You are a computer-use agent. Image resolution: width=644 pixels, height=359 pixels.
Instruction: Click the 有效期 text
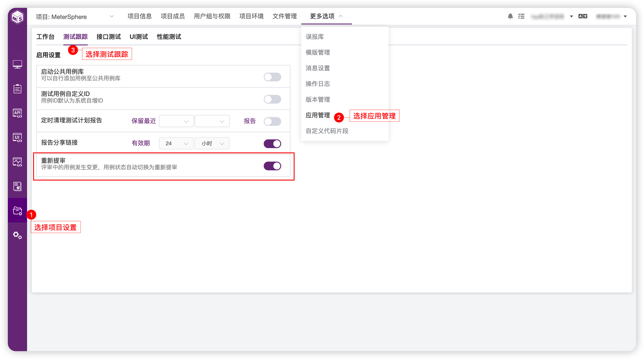click(x=141, y=143)
